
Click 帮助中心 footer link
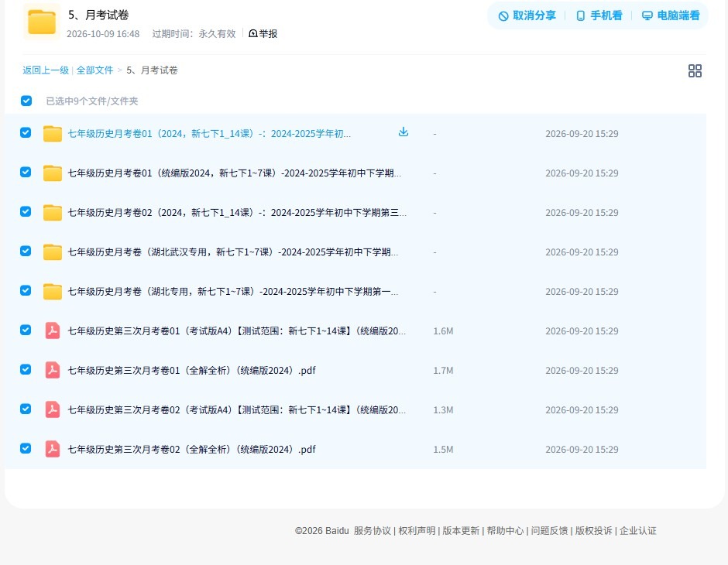click(505, 531)
